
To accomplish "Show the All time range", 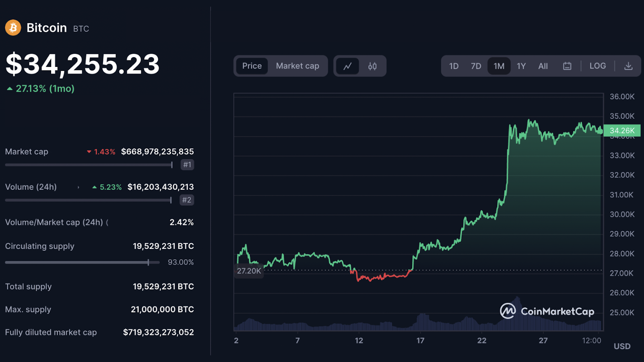I will click(x=543, y=66).
